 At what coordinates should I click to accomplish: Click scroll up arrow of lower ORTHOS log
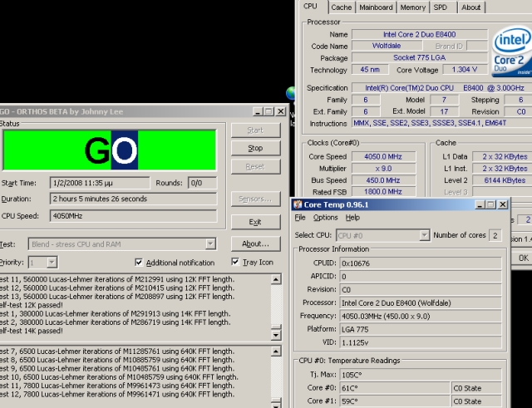coord(276,351)
